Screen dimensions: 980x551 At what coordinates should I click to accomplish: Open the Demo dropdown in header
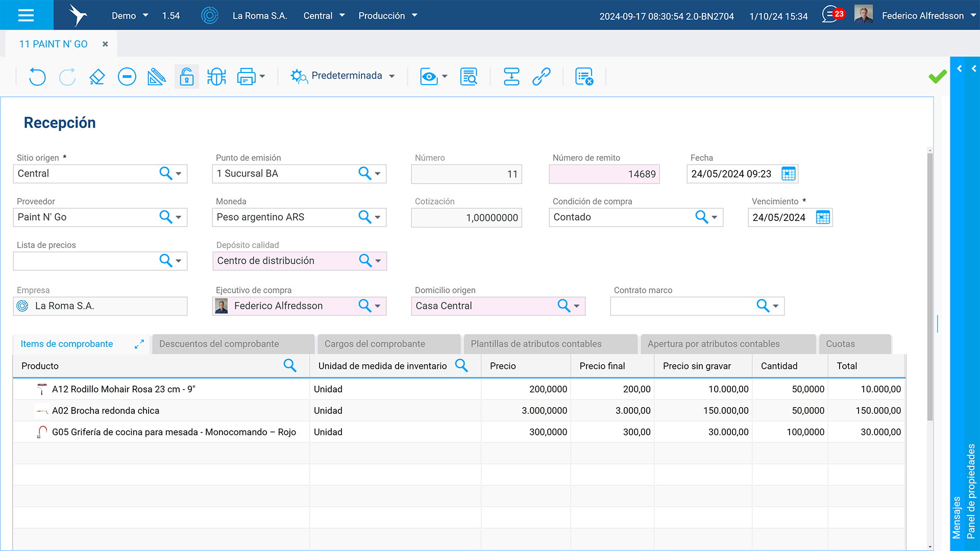point(130,16)
